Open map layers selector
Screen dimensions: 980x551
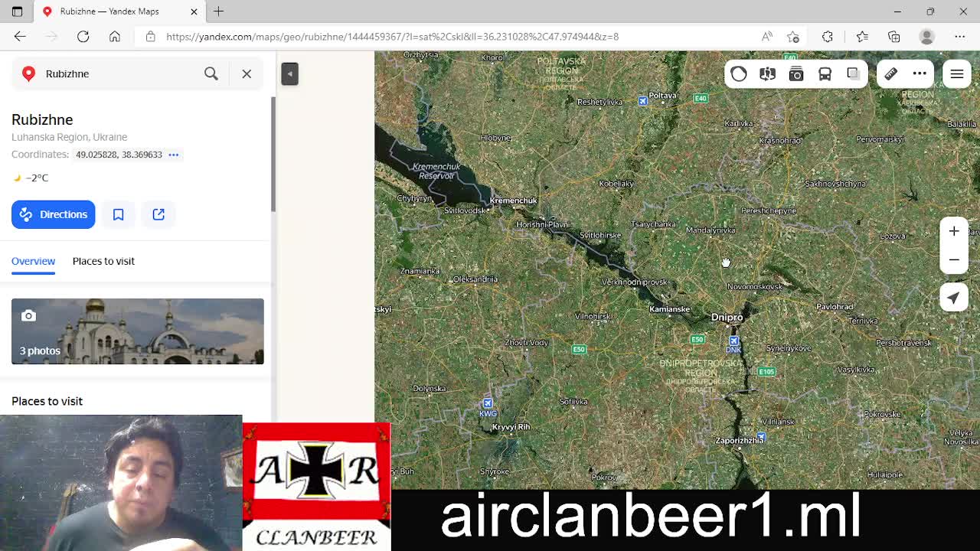(x=853, y=73)
